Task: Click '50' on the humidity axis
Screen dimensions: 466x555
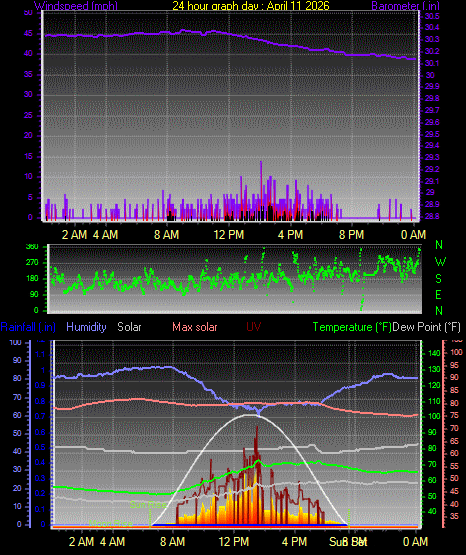Action: pos(17,433)
